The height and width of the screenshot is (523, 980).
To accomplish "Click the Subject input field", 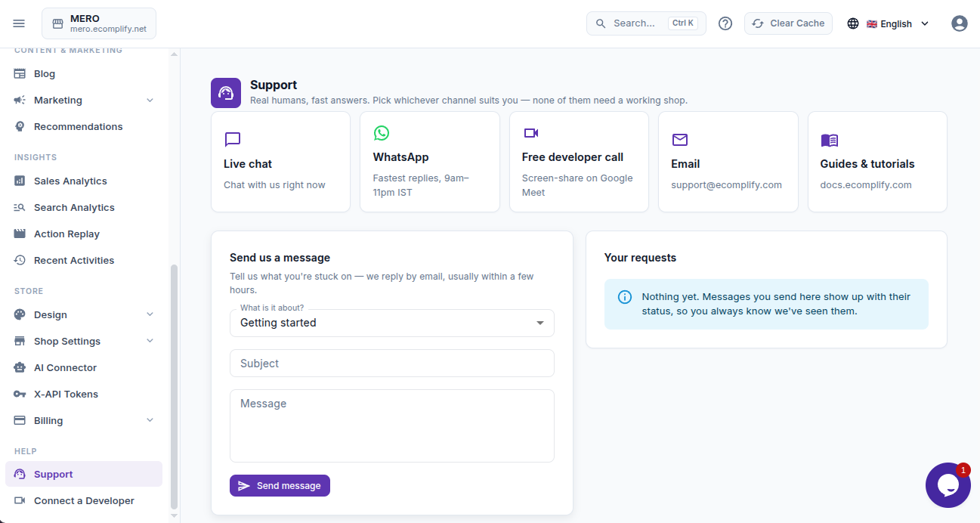I will (x=392, y=364).
